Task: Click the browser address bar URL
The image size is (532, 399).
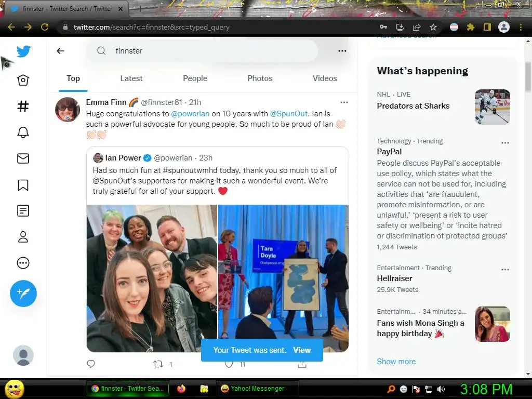Action: pos(151,27)
